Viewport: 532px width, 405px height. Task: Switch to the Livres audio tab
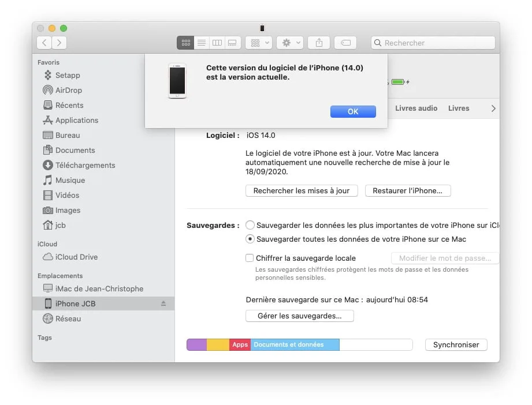point(416,108)
